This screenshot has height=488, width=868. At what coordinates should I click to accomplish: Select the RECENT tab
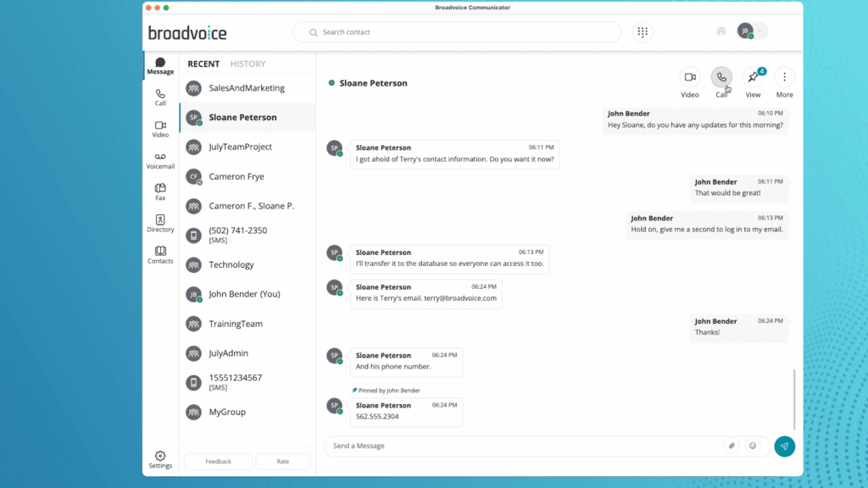(203, 64)
